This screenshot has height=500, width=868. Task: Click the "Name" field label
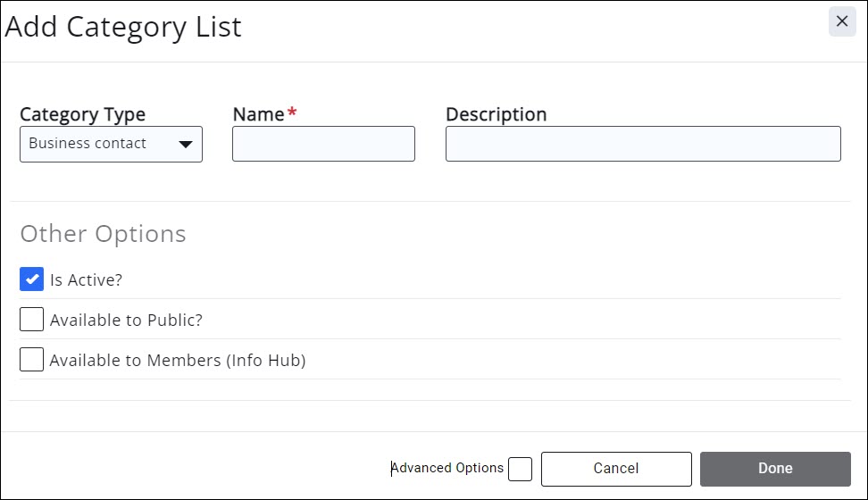tap(258, 114)
